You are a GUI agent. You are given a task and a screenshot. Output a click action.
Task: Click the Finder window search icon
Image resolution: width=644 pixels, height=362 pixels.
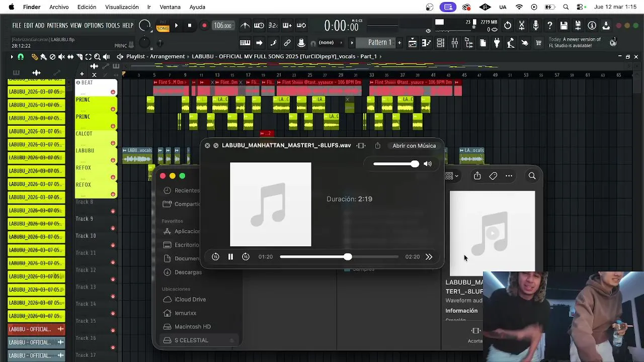click(532, 176)
